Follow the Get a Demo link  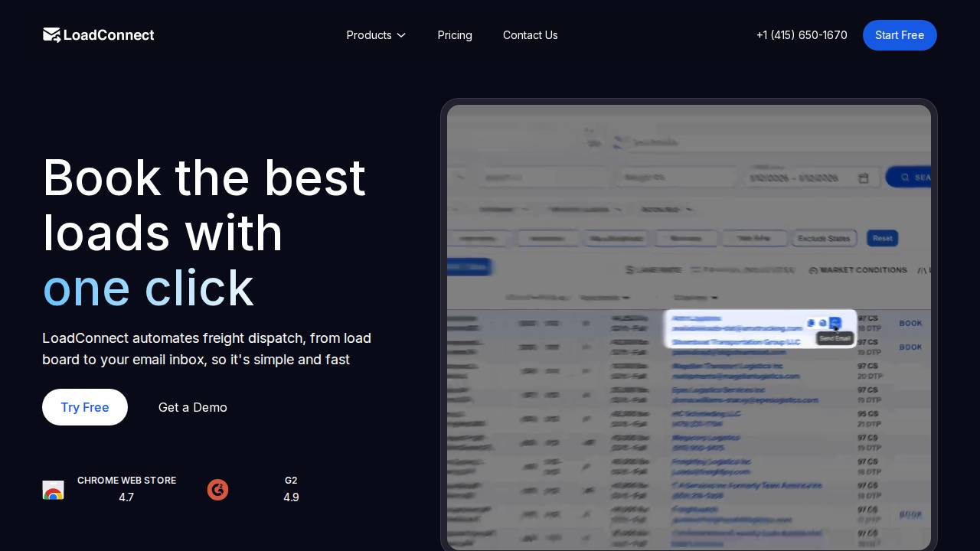pos(193,407)
